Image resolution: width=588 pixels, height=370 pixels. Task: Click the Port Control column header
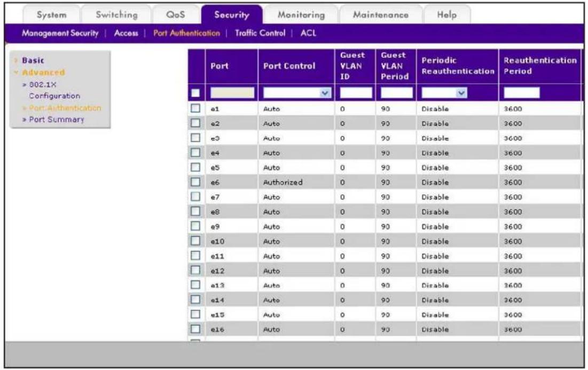[x=289, y=66]
